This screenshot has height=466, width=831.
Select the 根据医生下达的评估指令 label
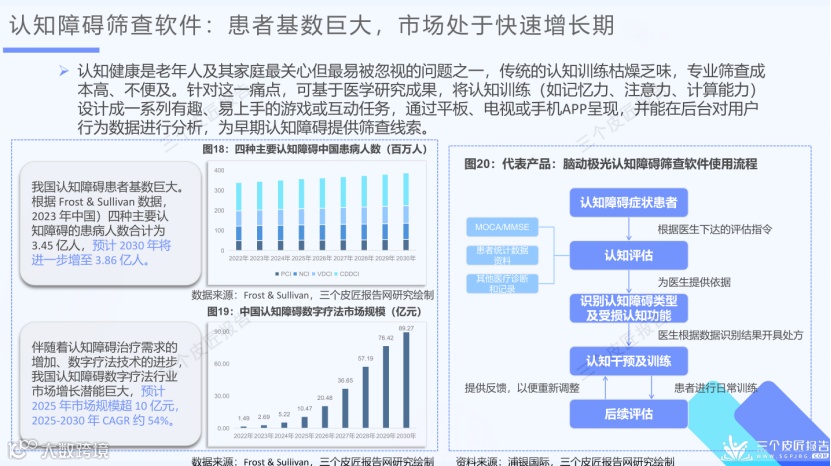714,229
